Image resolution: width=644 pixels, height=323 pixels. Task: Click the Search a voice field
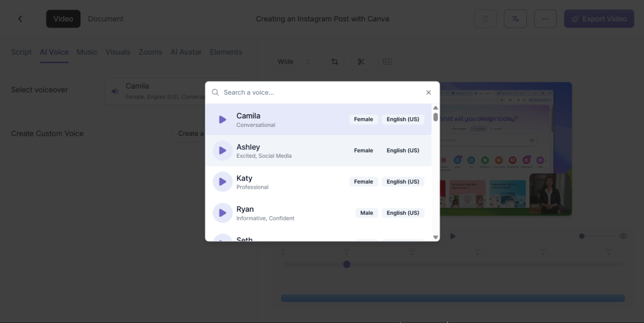(x=323, y=92)
